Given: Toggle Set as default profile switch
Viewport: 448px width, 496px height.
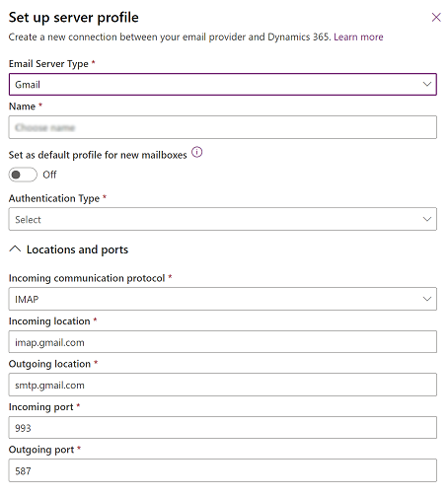Looking at the screenshot, I should click(x=23, y=175).
